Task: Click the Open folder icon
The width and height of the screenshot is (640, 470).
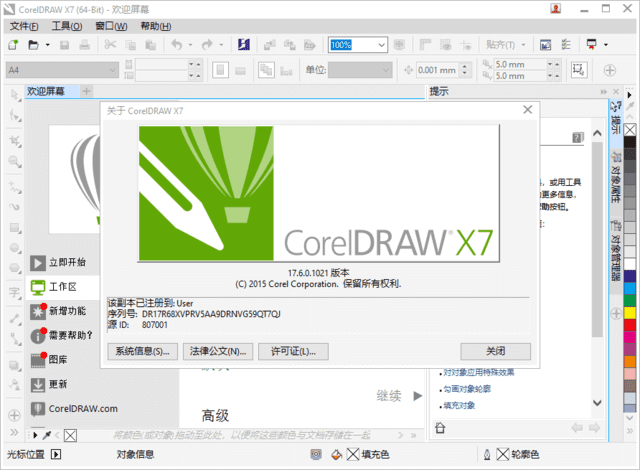Action: pos(33,44)
